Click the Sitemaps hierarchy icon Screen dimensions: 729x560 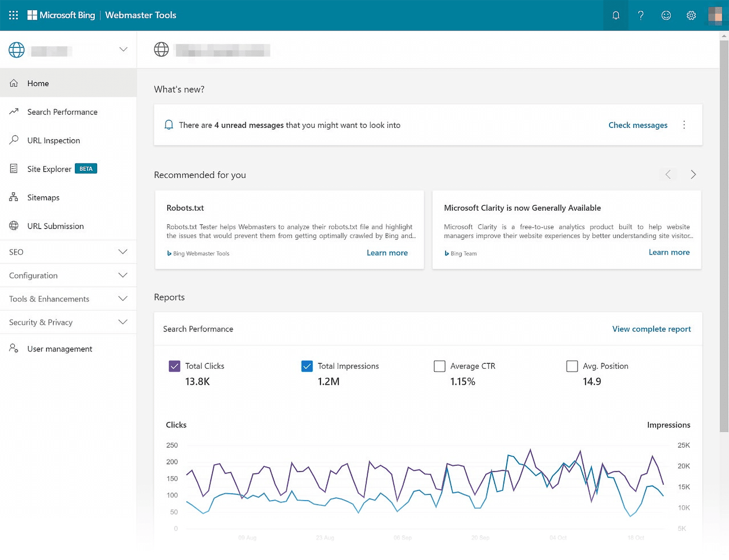[14, 197]
